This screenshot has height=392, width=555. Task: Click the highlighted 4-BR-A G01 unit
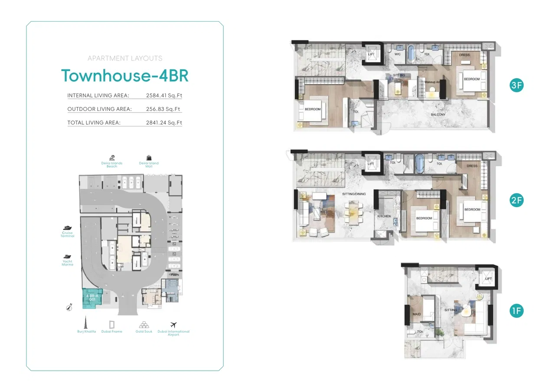point(92,298)
